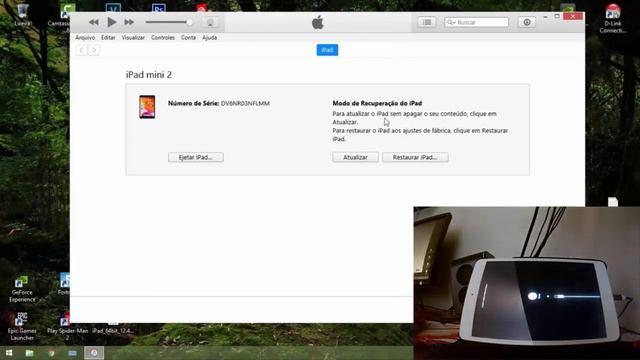The image size is (640, 360).
Task: Click the rewind button in iTunes
Action: [x=93, y=22]
